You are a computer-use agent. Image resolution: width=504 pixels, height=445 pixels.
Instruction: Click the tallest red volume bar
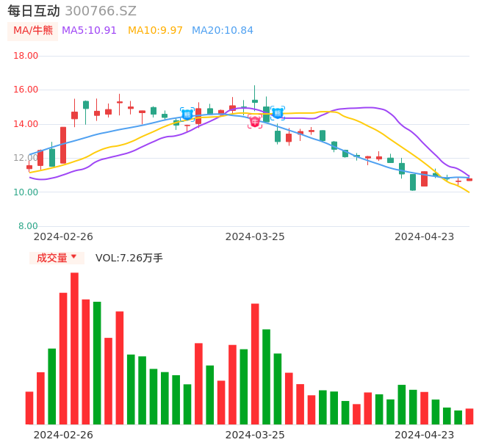coord(74,348)
